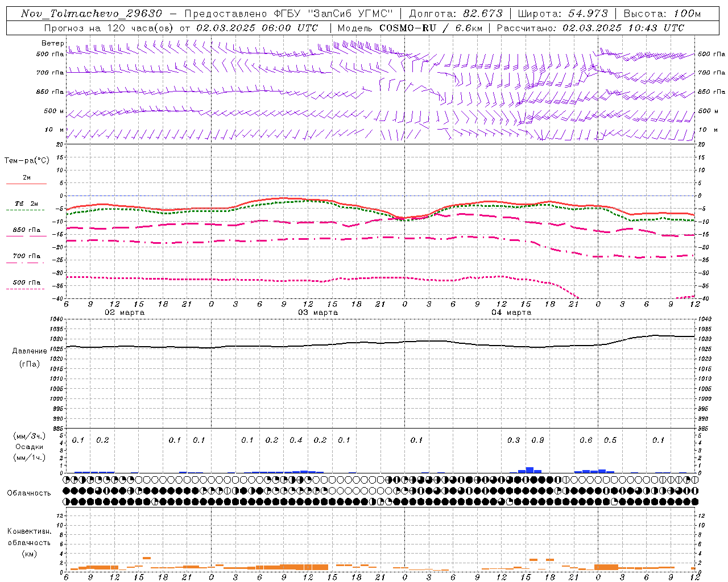
Task: Click the station title Nov_Tolmachevo_29630
Action: (x=91, y=14)
